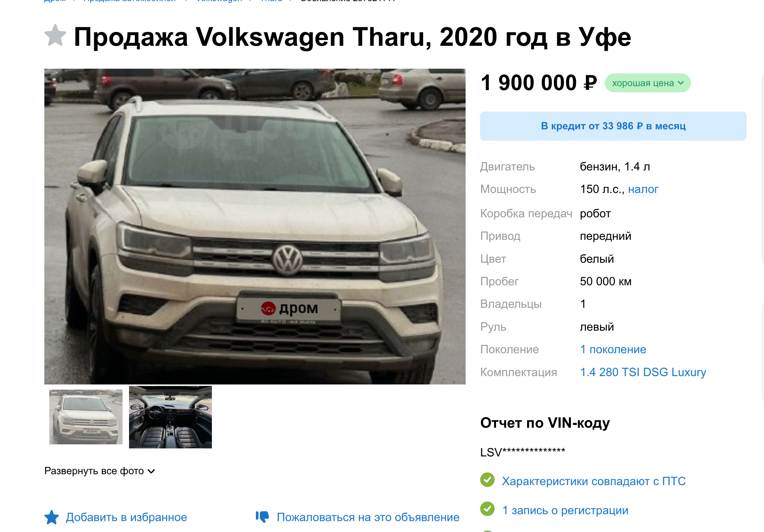Click 'Добавить в избранное' link

126,517
